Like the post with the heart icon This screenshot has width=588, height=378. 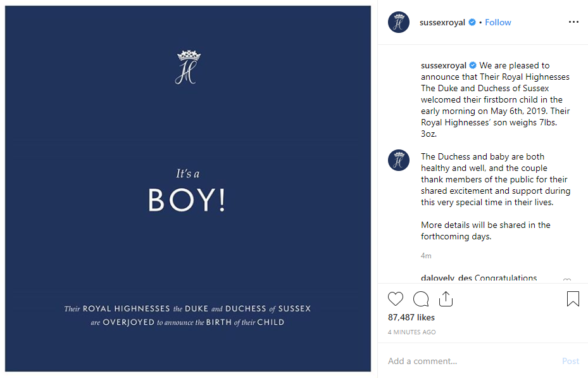[396, 299]
